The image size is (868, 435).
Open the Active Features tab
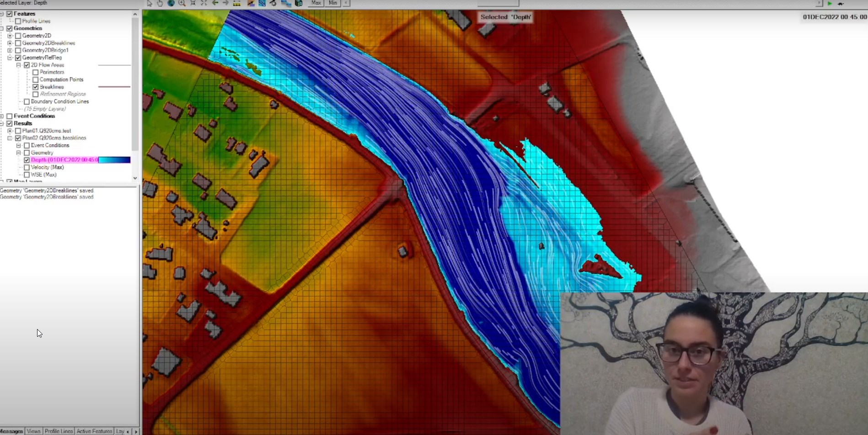tap(94, 431)
